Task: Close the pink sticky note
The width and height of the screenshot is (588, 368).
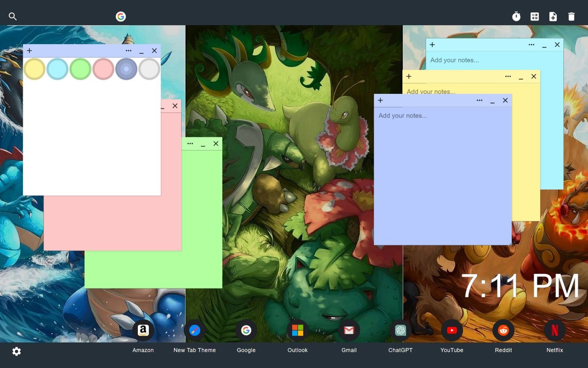Action: (x=175, y=106)
